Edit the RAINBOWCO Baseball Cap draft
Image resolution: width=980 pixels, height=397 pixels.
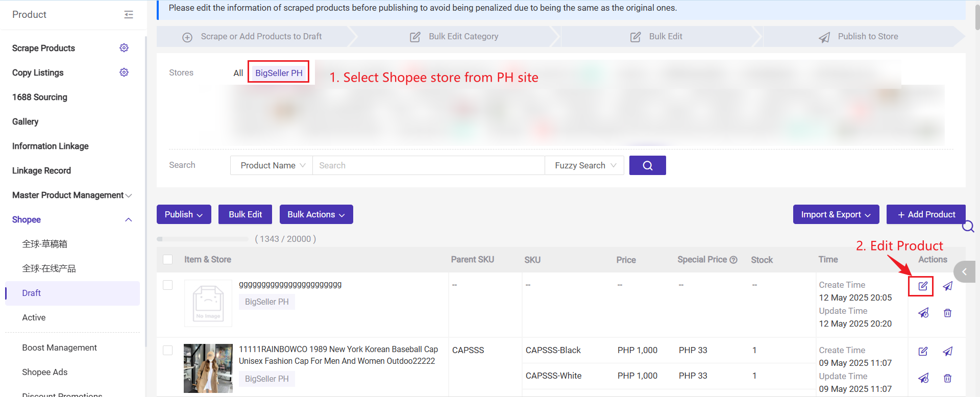pos(923,352)
